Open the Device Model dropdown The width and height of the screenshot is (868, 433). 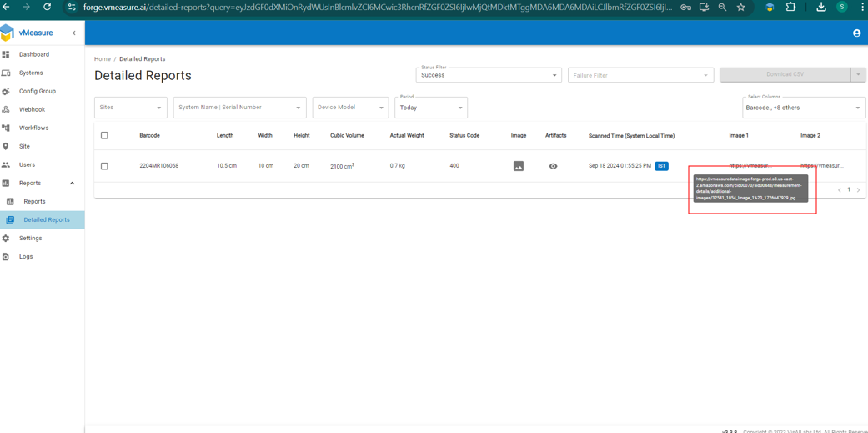350,108
